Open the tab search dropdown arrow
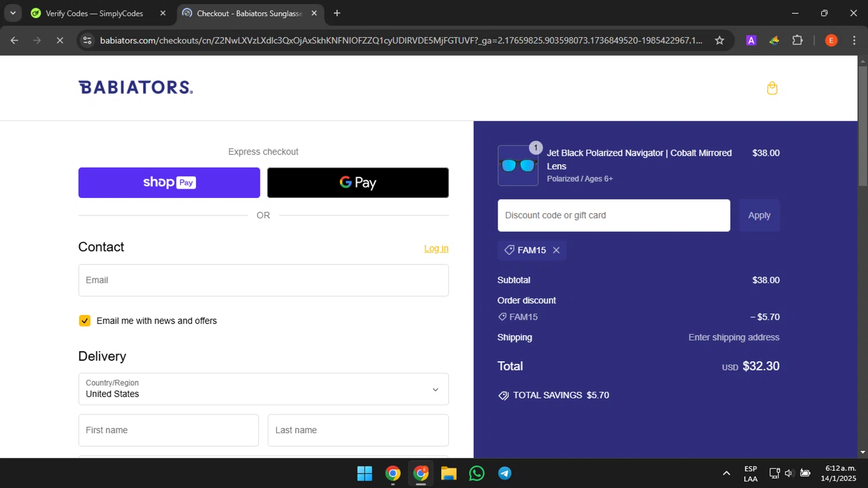Screen dimensions: 868x488 [x=13, y=13]
